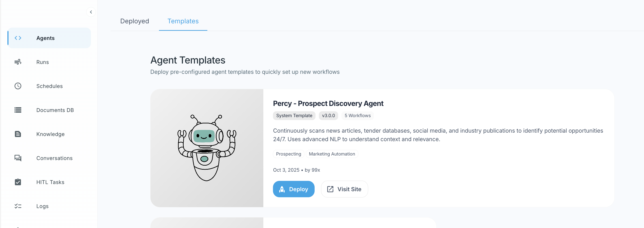
Task: Select the Marketing Automation tag
Action: [332, 154]
